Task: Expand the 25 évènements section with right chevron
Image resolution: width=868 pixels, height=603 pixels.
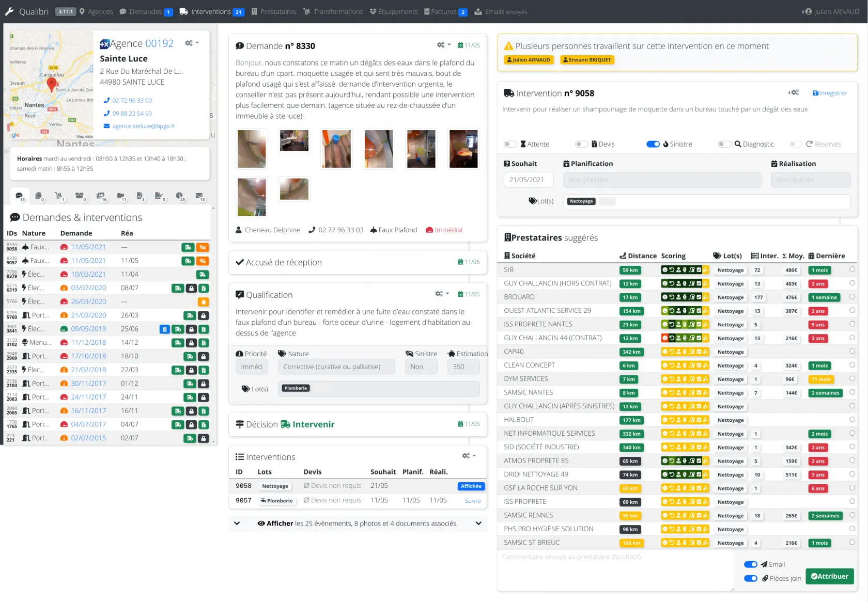Action: click(x=478, y=523)
